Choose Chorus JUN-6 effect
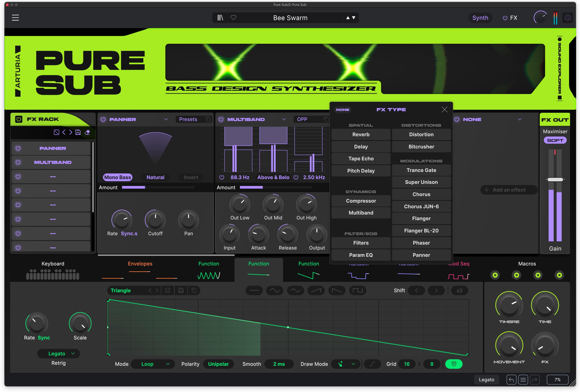580x392 pixels. click(x=421, y=206)
